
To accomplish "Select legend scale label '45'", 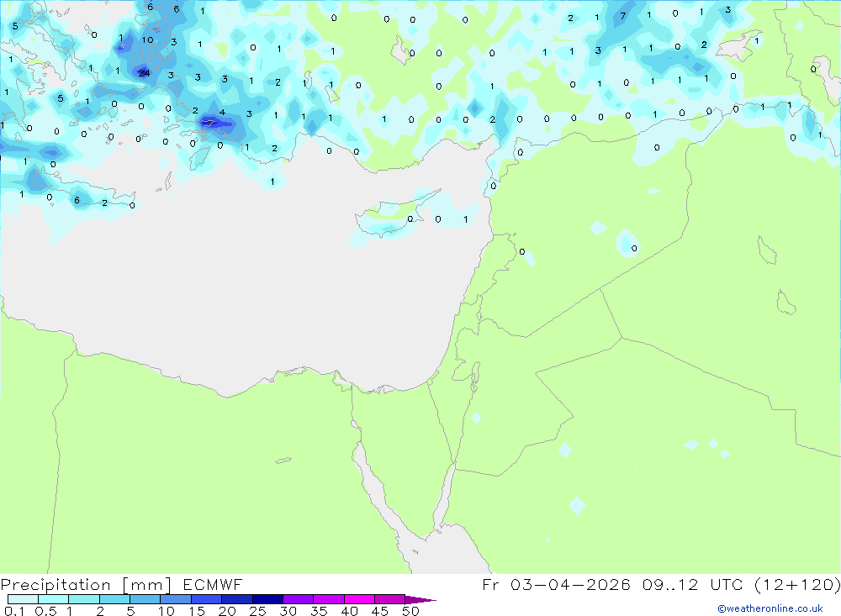I will click(x=380, y=611).
